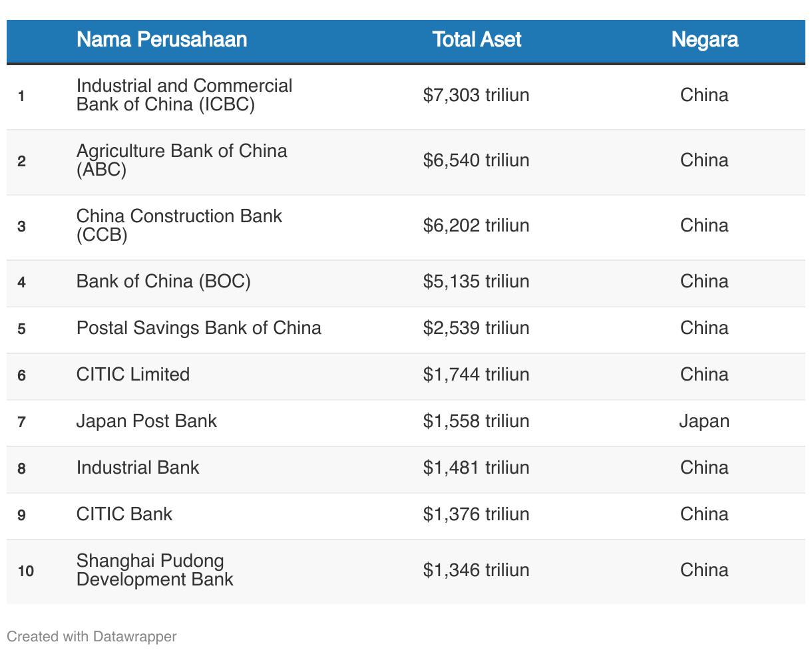This screenshot has height=652, width=812.
Task: Click the Bank of China (BOC) cell
Action: (164, 281)
